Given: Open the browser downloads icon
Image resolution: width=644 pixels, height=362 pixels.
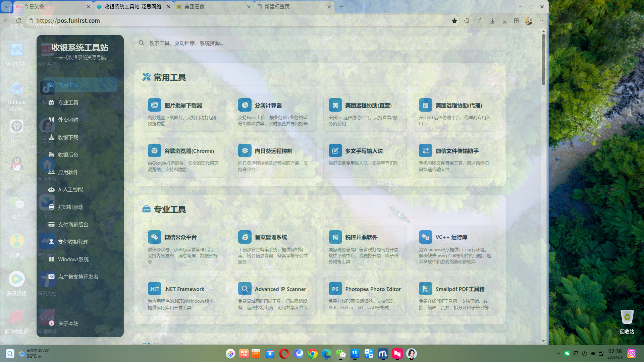Looking at the screenshot, I should click(x=492, y=21).
